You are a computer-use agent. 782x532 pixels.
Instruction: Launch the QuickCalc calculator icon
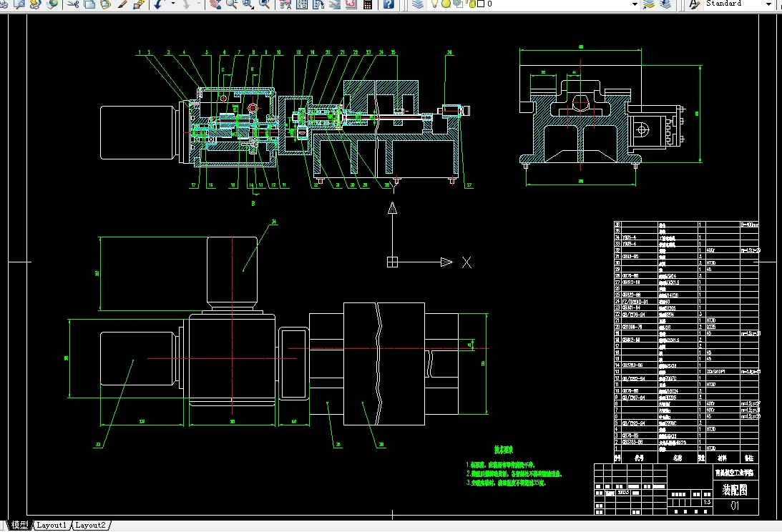tap(368, 4)
